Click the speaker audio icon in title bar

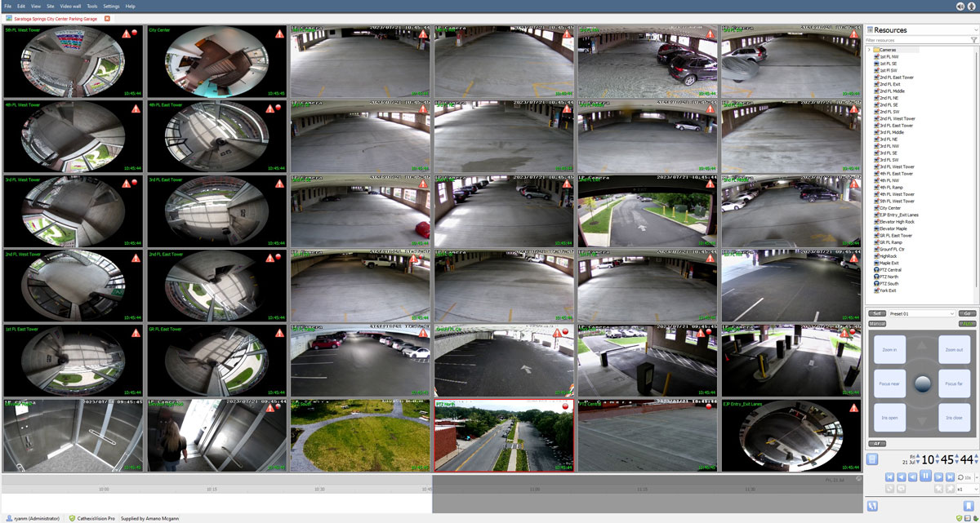click(x=960, y=7)
